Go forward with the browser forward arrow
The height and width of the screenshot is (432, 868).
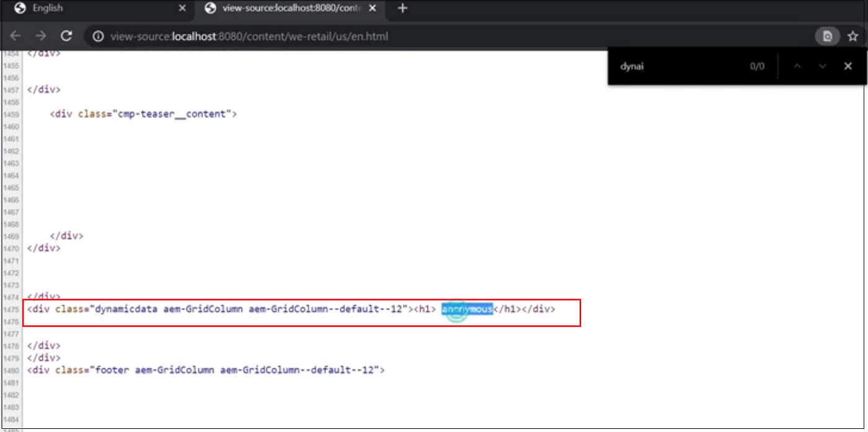(40, 36)
